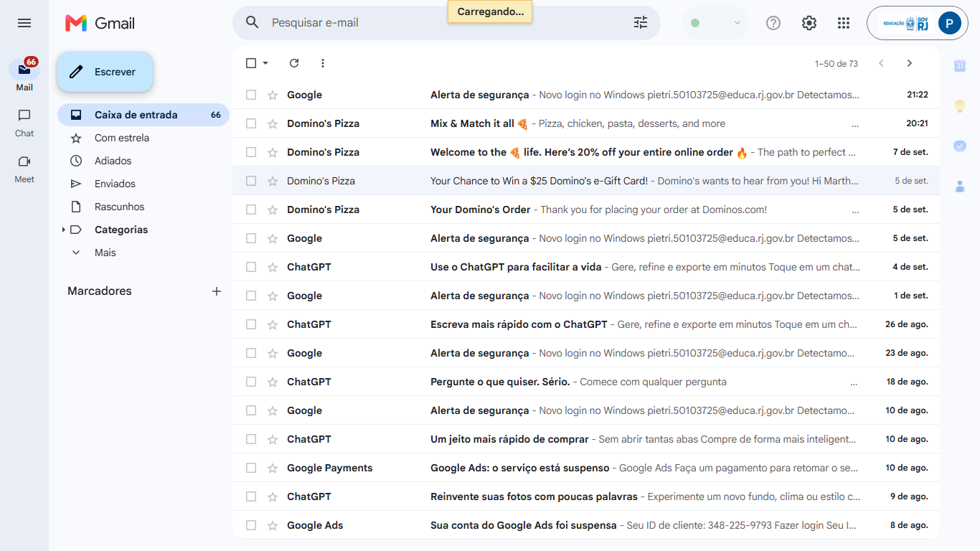Check the Your Domino's Order email checkbox
This screenshot has height=551, width=980.
[251, 209]
